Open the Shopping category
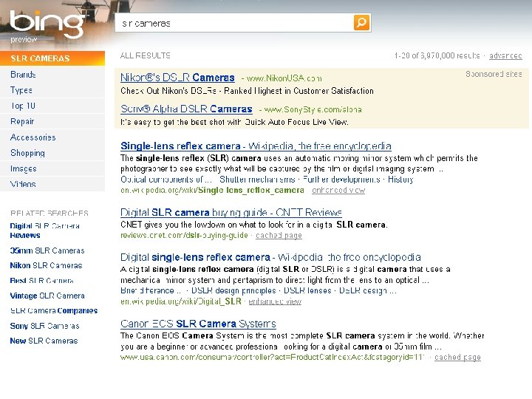532x399 pixels. click(x=27, y=153)
